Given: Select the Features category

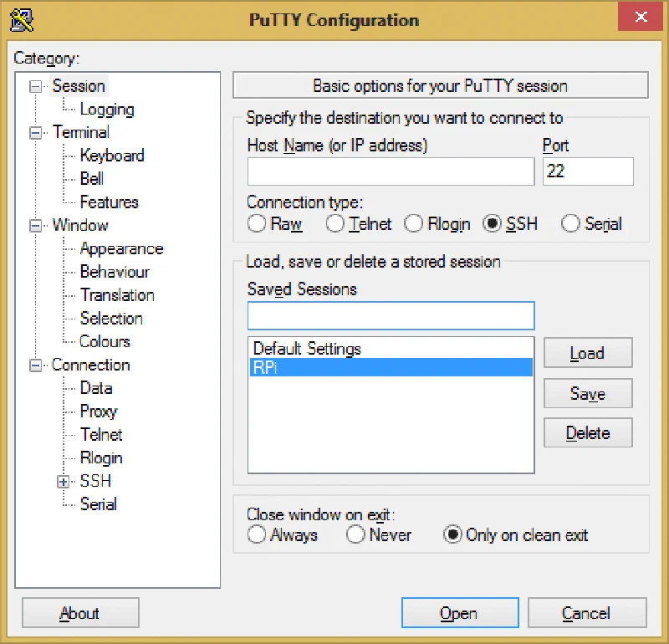Looking at the screenshot, I should pyautogui.click(x=109, y=202).
